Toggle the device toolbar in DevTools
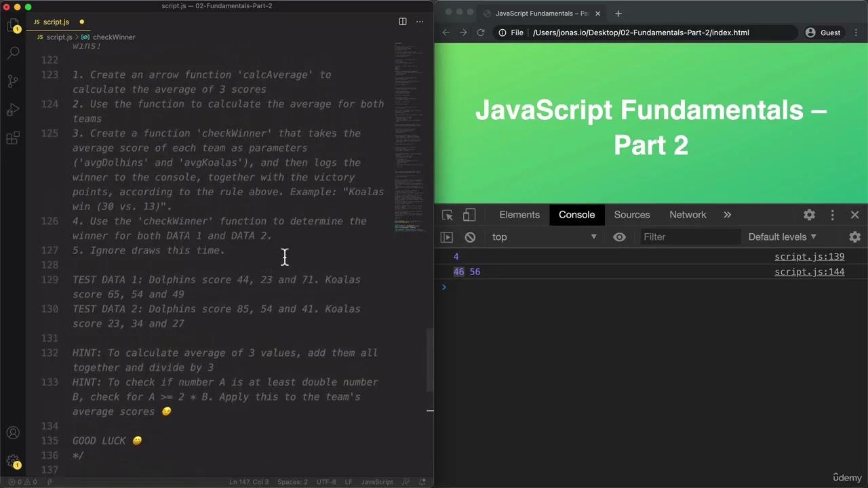Image resolution: width=868 pixels, height=488 pixels. point(469,215)
